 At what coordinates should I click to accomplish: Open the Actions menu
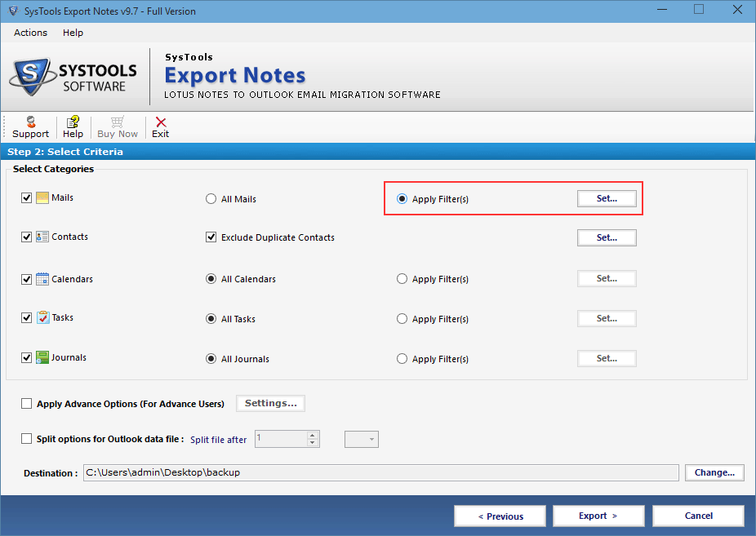(x=30, y=33)
